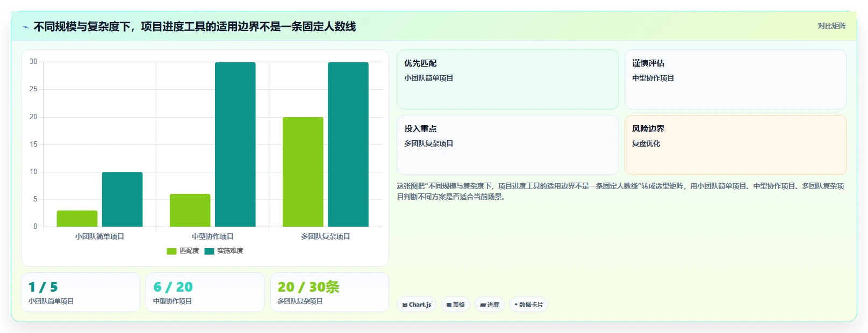
Task: Click the 实施难度 bar for 小团队简单项目
Action: pyautogui.click(x=122, y=199)
